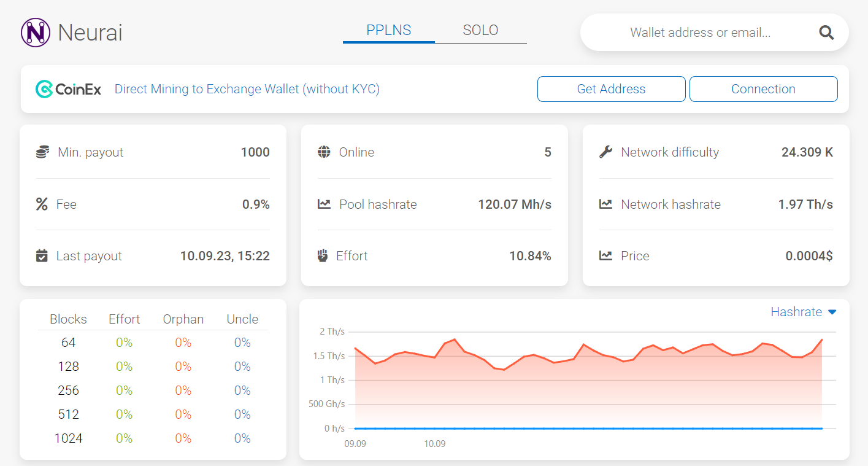Click the percent icon next to Fee

pyautogui.click(x=41, y=204)
